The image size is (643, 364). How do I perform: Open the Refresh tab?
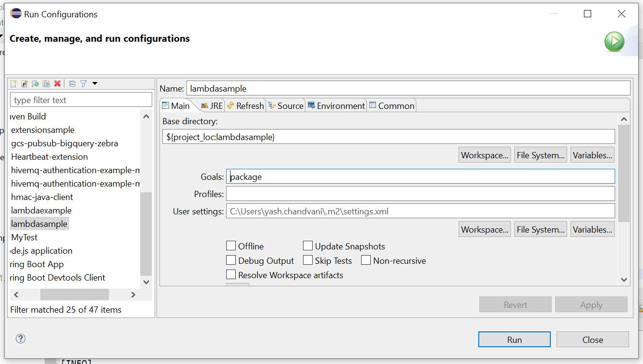245,106
